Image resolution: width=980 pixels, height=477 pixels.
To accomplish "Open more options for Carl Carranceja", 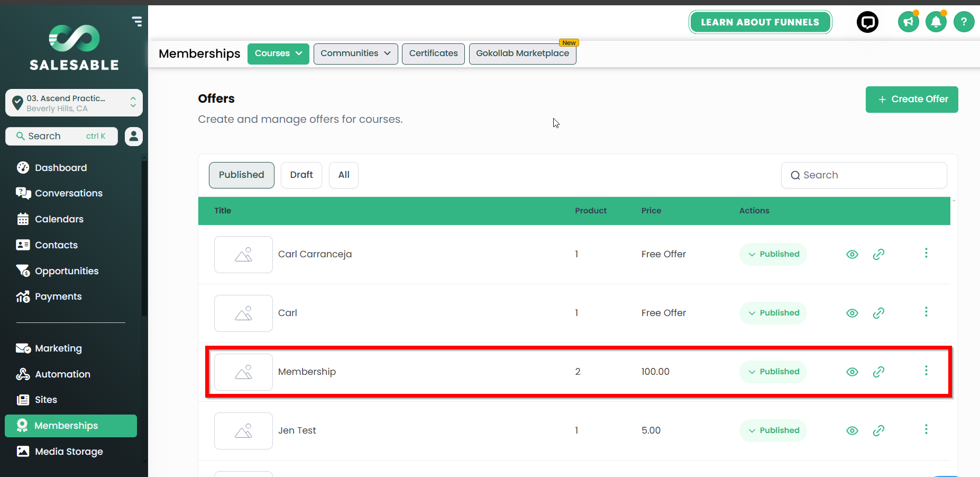I will click(926, 253).
